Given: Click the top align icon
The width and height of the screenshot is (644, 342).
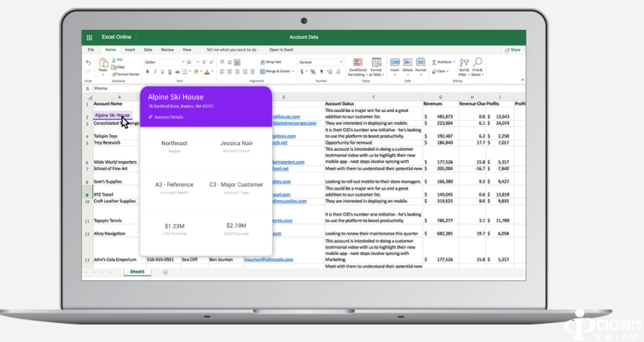Looking at the screenshot, I should coord(223,62).
